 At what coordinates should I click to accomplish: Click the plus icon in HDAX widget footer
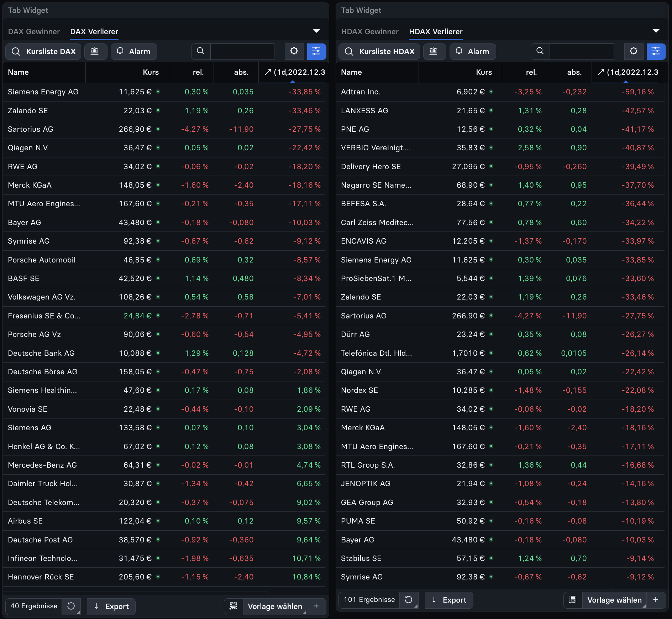(x=656, y=600)
